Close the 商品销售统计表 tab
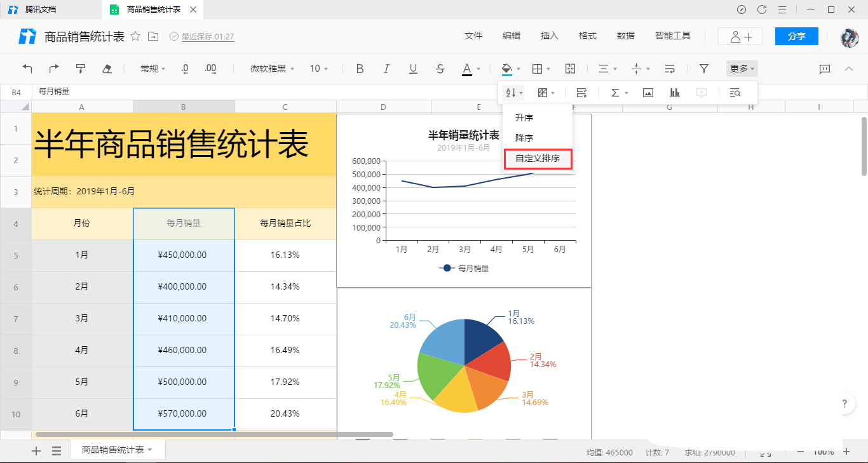Screen dimensions: 868x463 [x=193, y=10]
